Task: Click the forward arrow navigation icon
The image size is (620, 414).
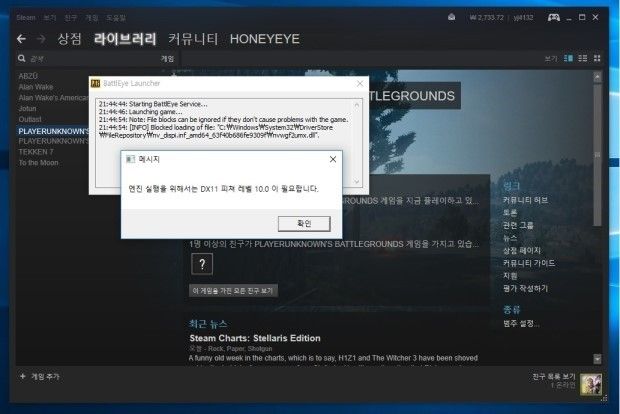Action: click(41, 39)
